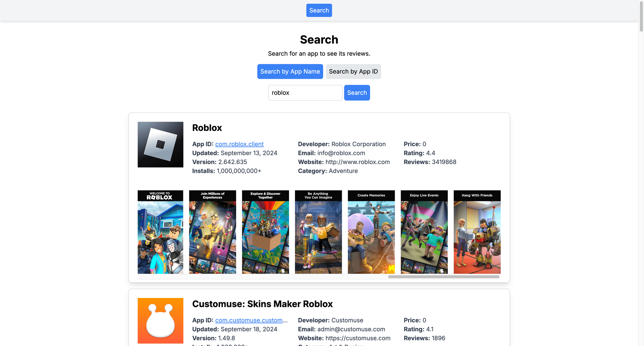Click the Customuse orange app icon
This screenshot has height=346, width=644.
point(160,321)
